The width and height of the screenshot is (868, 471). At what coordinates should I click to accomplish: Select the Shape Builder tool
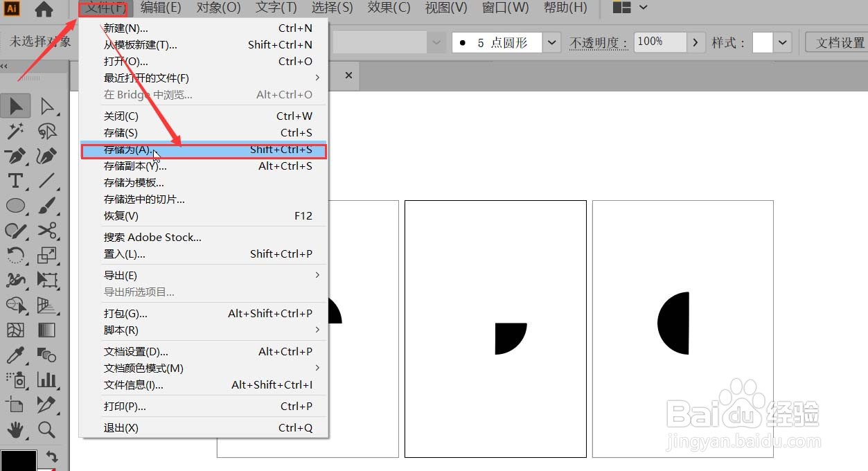[x=16, y=305]
